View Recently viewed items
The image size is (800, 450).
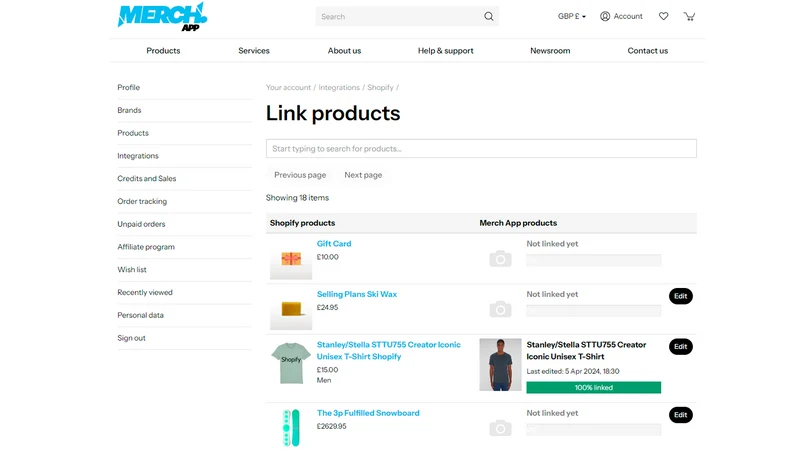pyautogui.click(x=145, y=292)
